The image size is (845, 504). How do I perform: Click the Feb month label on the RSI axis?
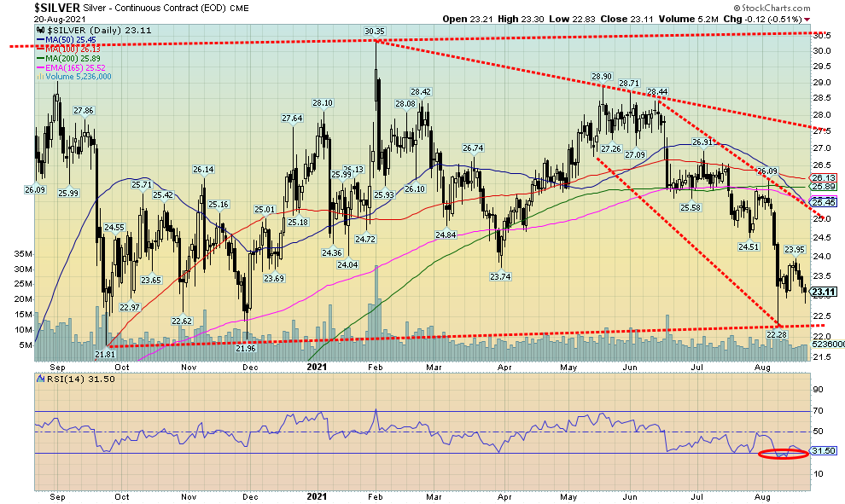tap(376, 495)
